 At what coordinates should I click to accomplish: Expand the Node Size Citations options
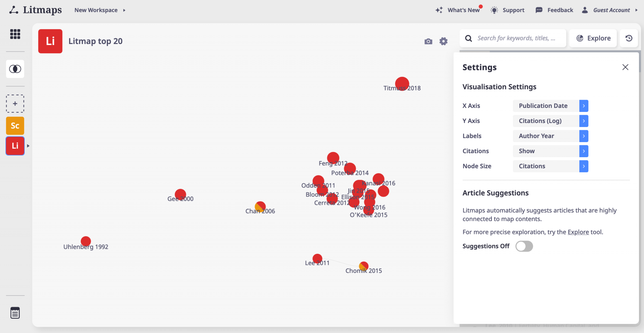click(584, 166)
